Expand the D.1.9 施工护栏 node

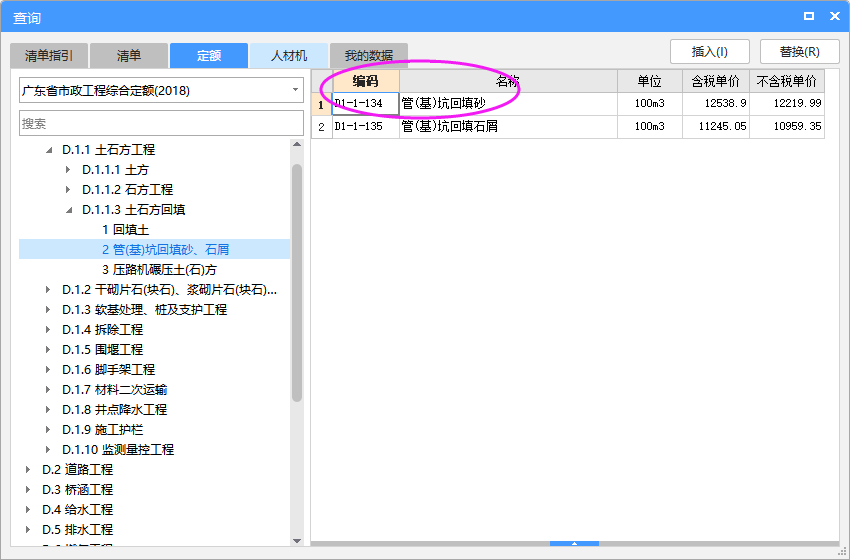tap(48, 429)
